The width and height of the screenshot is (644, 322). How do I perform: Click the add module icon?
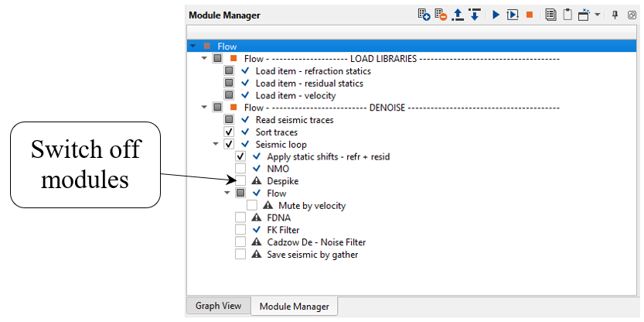click(424, 15)
